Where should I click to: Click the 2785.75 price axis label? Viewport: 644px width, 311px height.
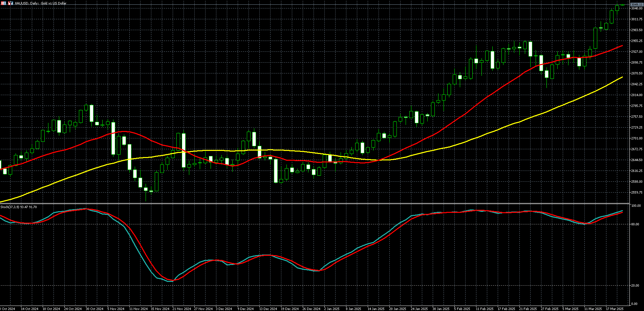(x=637, y=106)
